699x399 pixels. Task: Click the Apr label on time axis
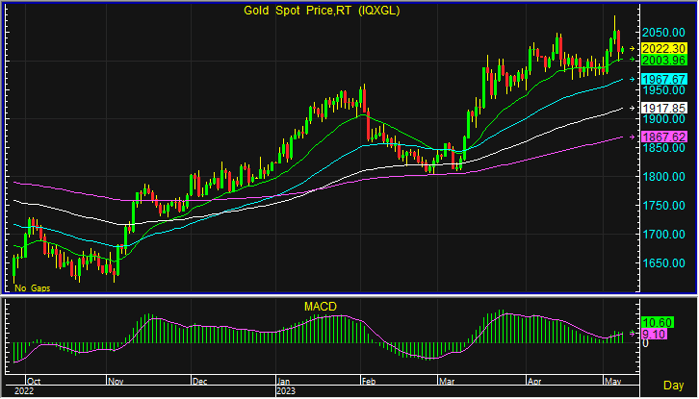535,382
